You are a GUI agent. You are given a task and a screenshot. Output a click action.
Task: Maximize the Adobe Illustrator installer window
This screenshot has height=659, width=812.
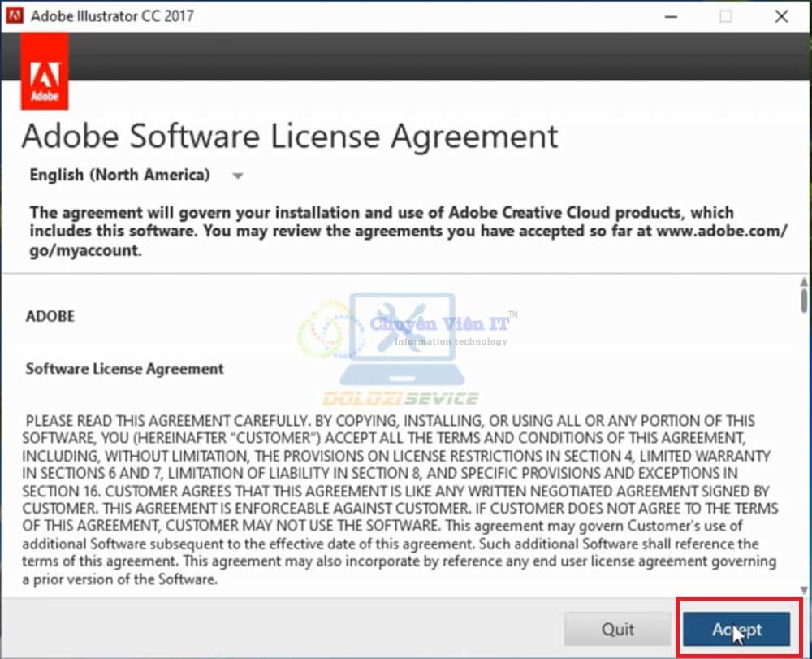(726, 16)
